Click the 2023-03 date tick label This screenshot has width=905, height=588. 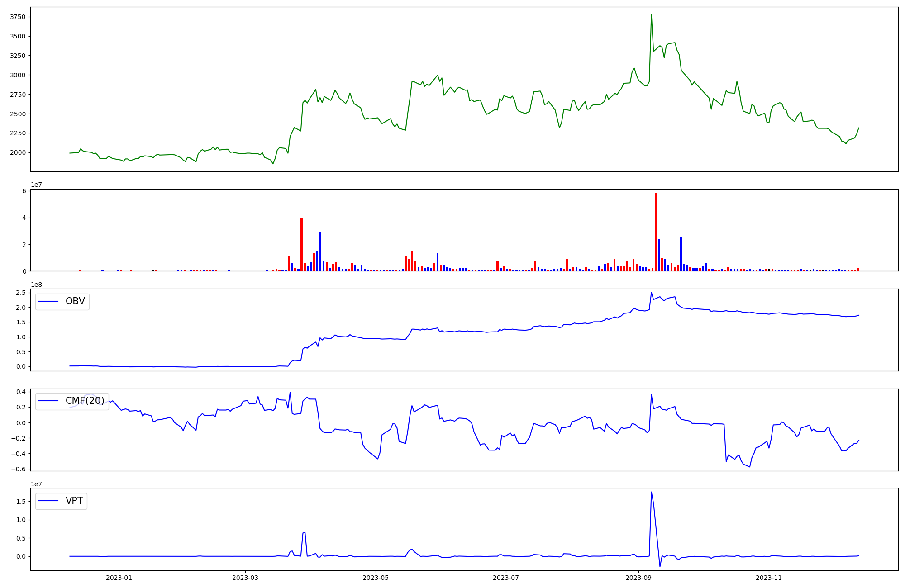tap(245, 578)
